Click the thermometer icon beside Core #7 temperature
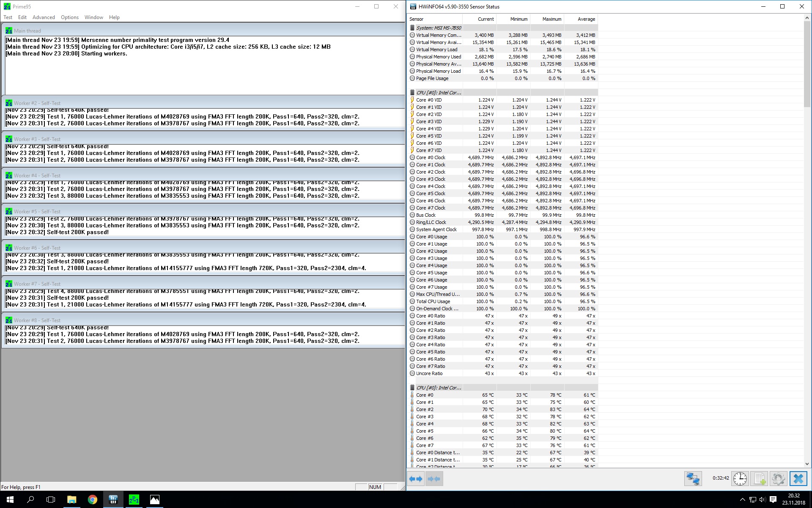The height and width of the screenshot is (508, 812). coord(412,445)
